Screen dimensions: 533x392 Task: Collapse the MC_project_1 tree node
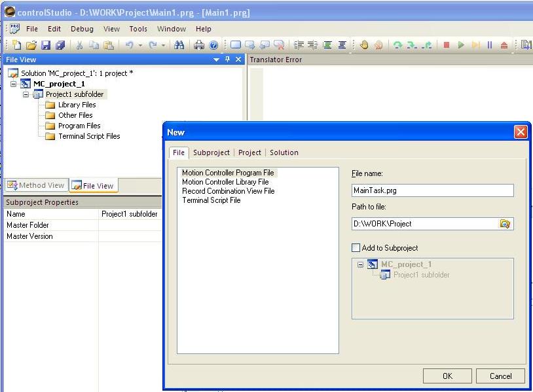(14, 84)
